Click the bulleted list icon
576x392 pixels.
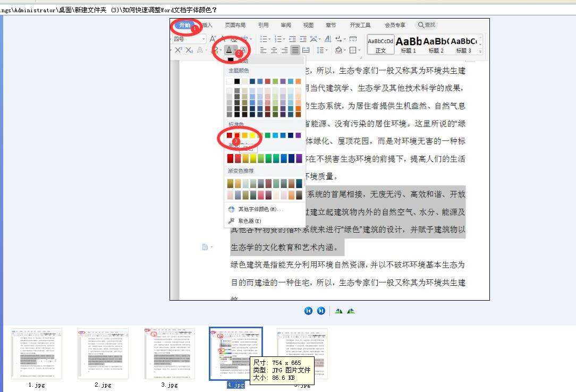(265, 39)
